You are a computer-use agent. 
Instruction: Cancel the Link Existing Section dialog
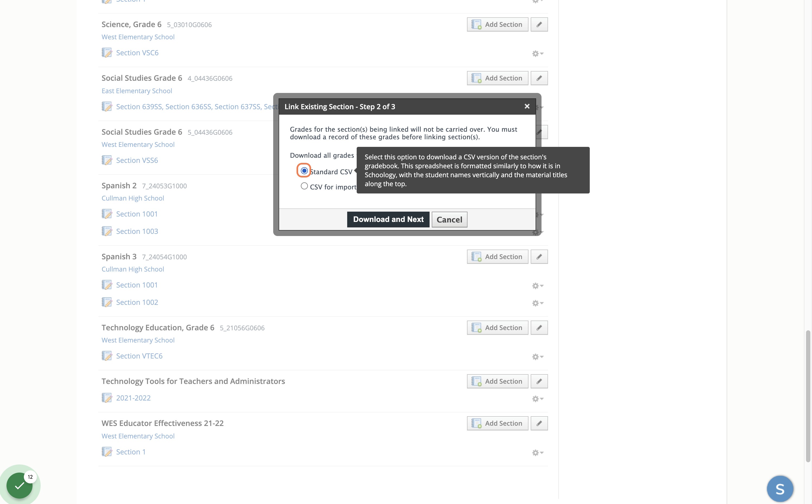(x=449, y=219)
